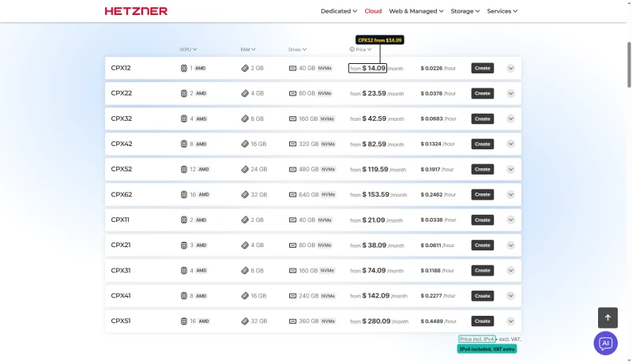
Task: Click the RAM icon in CPX22 row
Action: tap(245, 93)
